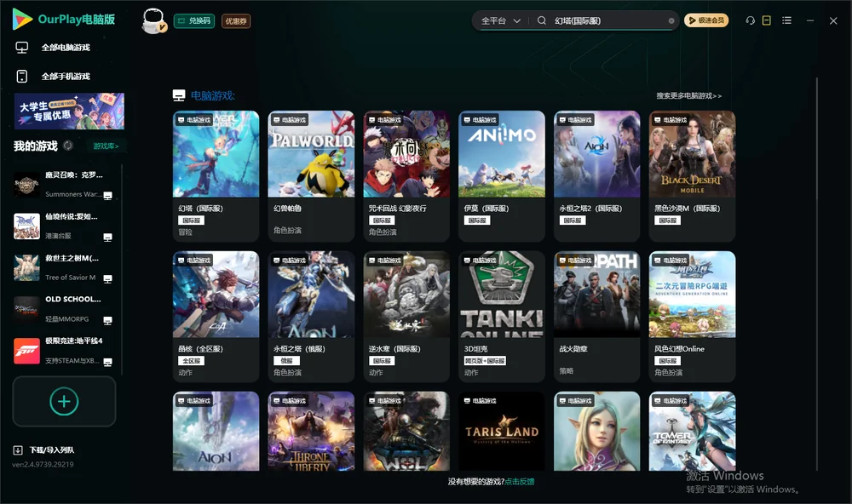Clear the search box text

point(671,21)
